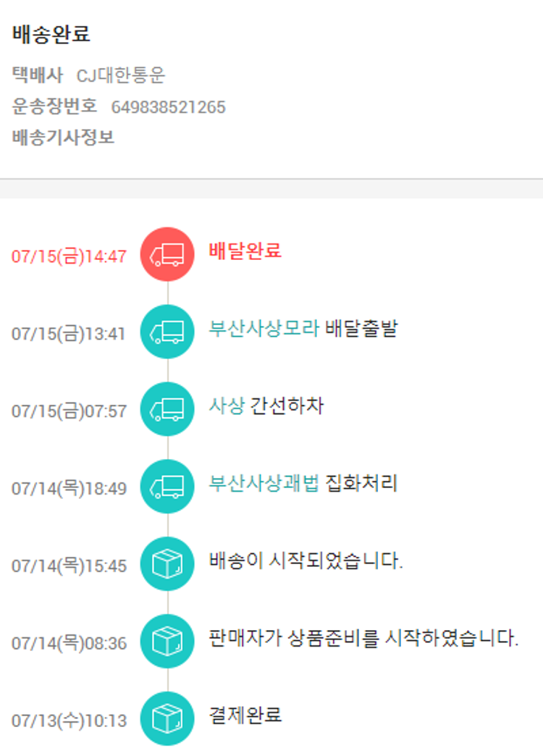Click the 배송완료 heading
This screenshot has height=756, width=543.
click(x=51, y=35)
